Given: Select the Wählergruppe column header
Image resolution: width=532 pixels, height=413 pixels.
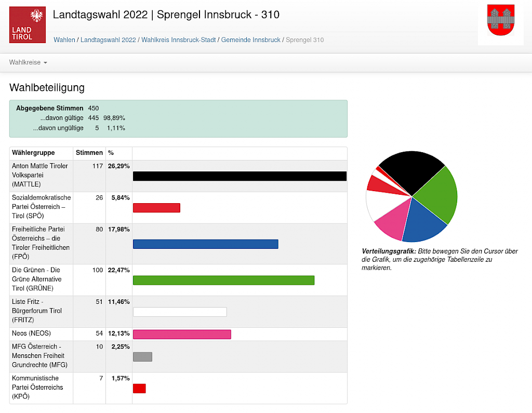Looking at the screenshot, I should 33,153.
